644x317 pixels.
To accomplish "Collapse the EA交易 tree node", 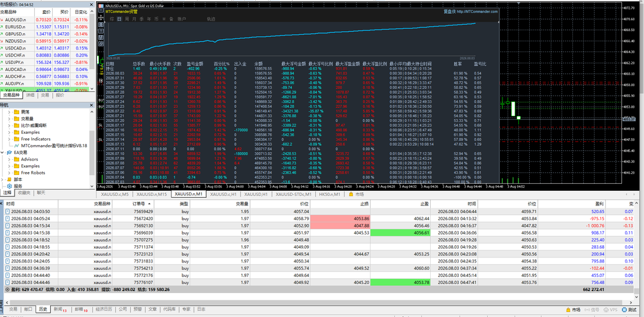I will click(x=3, y=152).
